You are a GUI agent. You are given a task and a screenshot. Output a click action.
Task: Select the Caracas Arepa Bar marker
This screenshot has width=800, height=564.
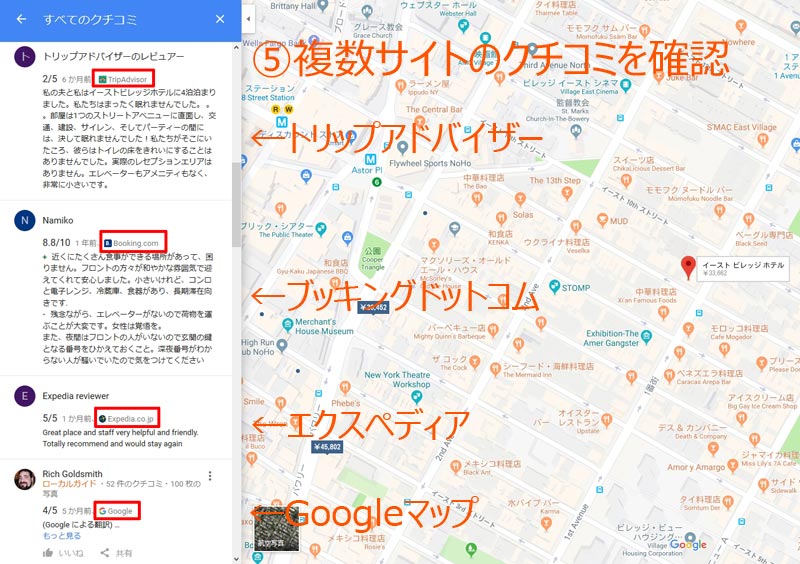(669, 376)
